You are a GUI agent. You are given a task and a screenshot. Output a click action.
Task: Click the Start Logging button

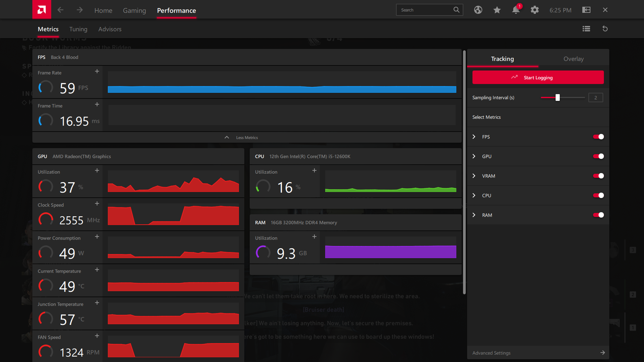(x=538, y=78)
